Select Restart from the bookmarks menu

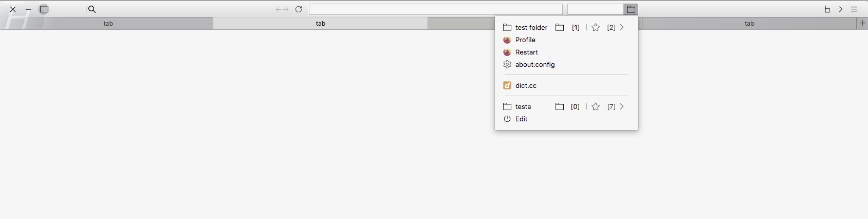pyautogui.click(x=526, y=52)
